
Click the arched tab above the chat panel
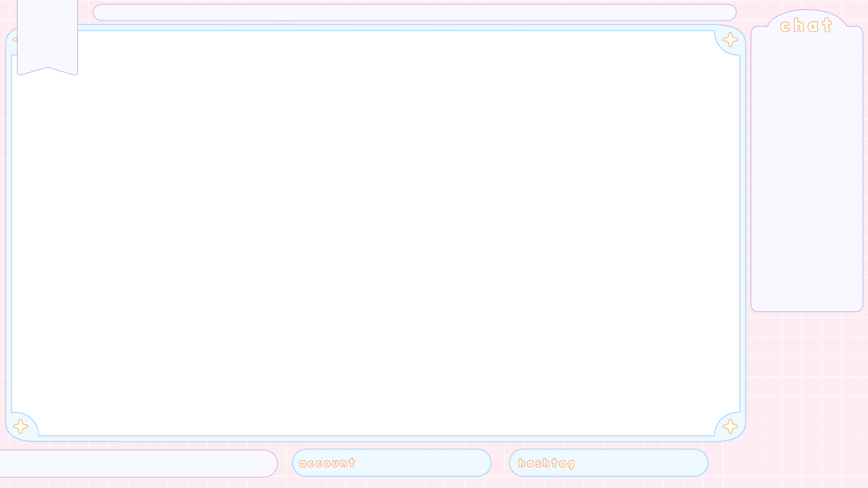click(x=807, y=16)
